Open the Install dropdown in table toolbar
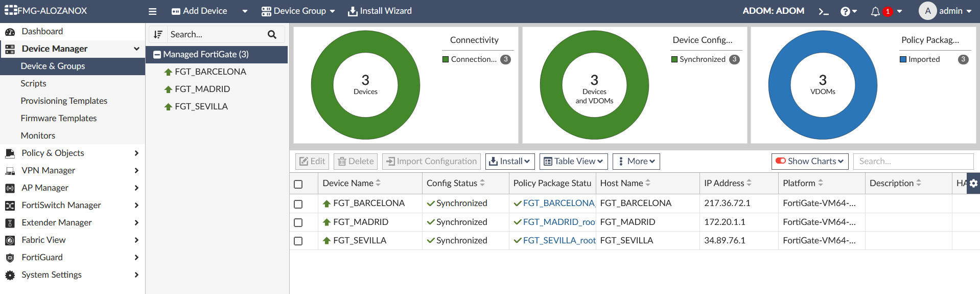The width and height of the screenshot is (980, 294). [x=510, y=162]
